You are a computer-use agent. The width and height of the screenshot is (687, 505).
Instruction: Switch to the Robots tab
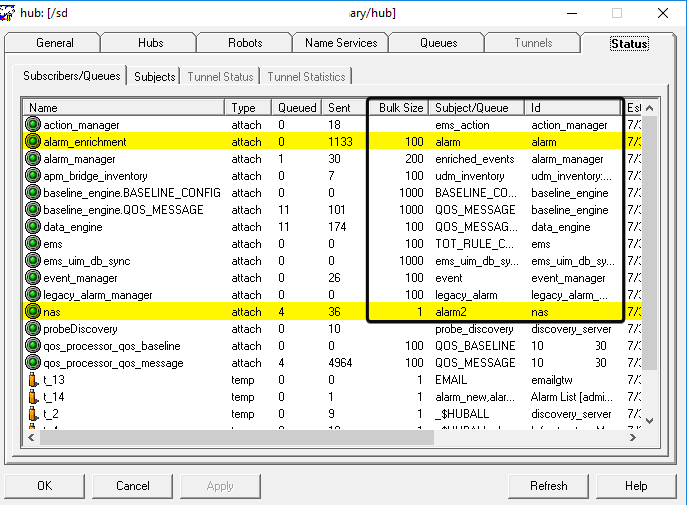[244, 43]
